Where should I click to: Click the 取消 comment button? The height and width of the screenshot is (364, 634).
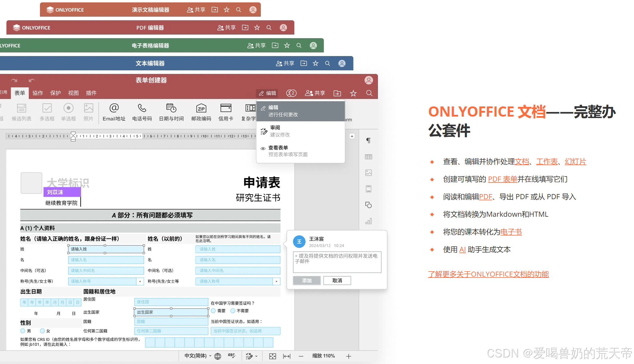click(x=337, y=281)
